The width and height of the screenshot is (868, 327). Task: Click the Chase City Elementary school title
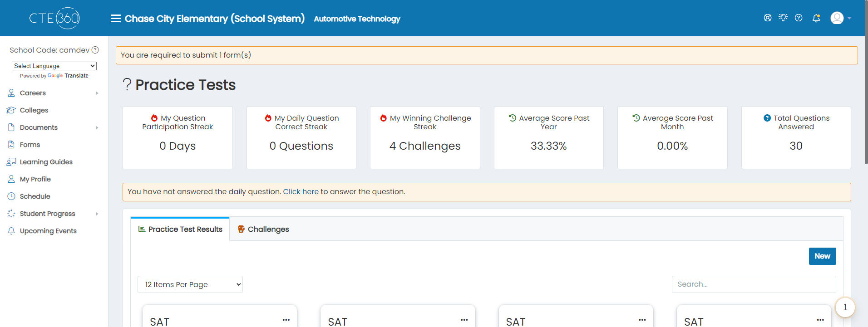click(215, 19)
